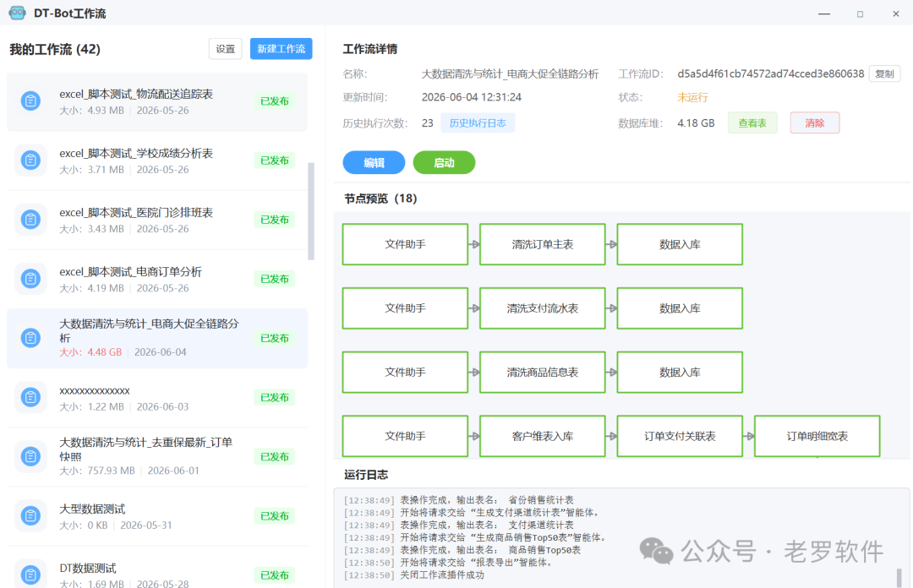Click 节点预览 (18) heading
The image size is (913, 588).
click(380, 199)
